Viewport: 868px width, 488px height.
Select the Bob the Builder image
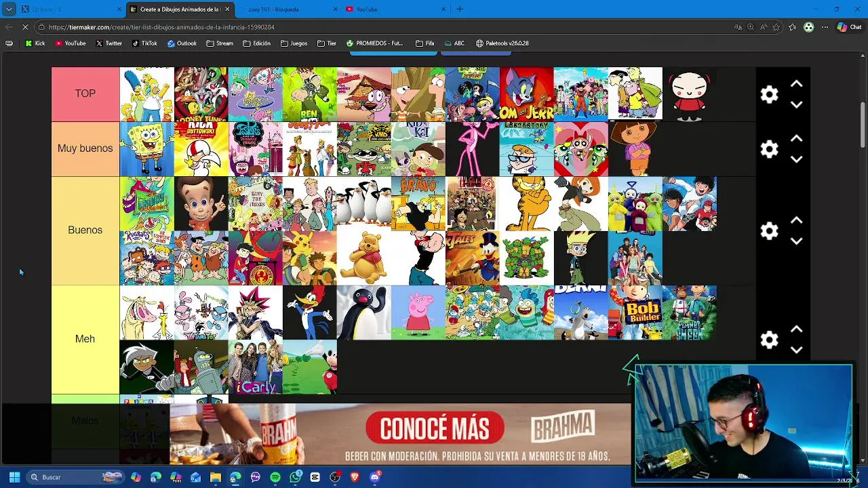pos(635,312)
